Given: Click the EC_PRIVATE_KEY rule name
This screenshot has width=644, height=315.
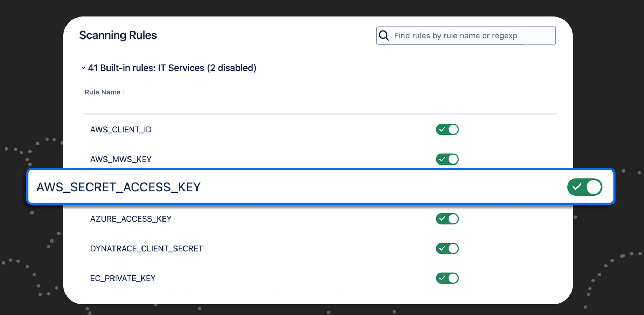Looking at the screenshot, I should [x=123, y=278].
